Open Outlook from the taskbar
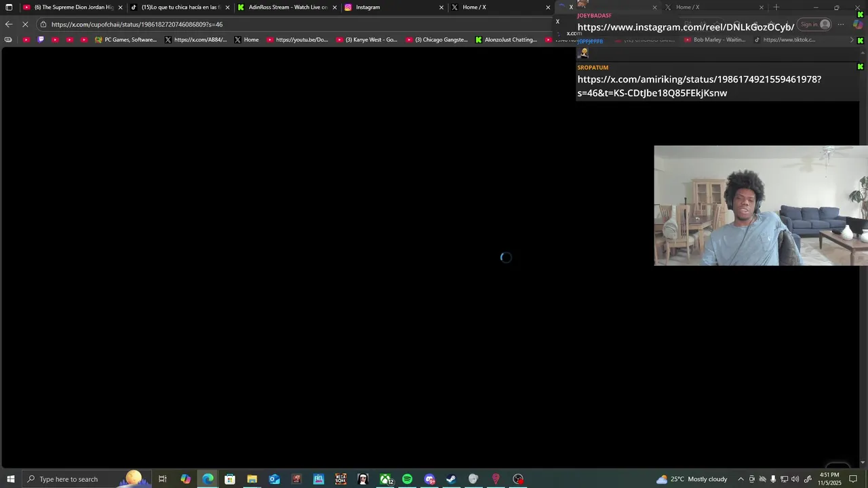868x488 pixels. (x=274, y=479)
